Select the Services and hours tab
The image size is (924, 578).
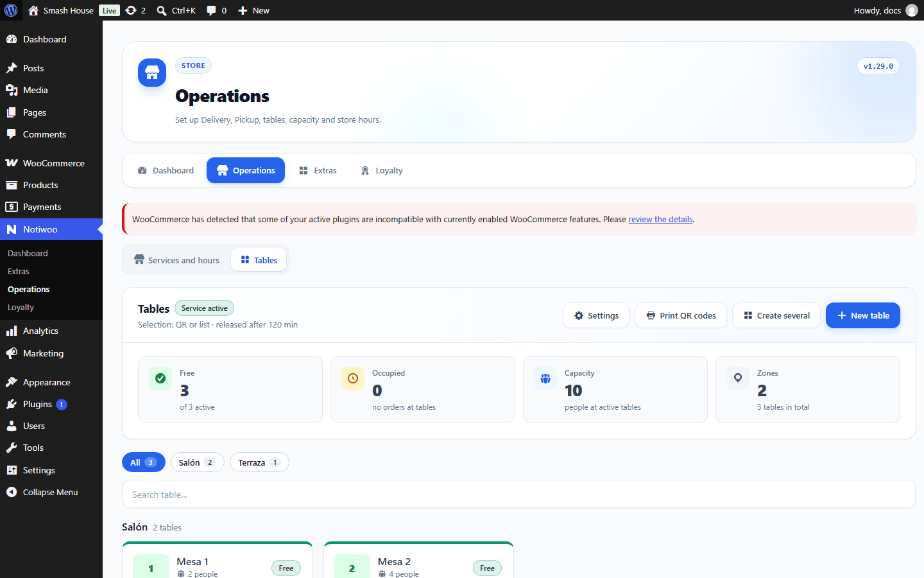click(x=176, y=260)
